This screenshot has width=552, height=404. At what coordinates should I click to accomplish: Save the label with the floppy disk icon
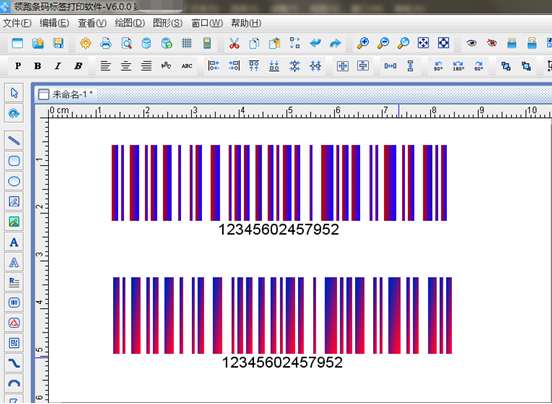[x=58, y=43]
